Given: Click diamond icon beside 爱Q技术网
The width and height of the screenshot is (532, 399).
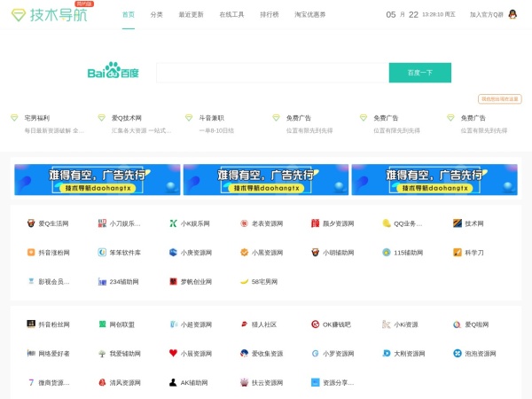Looking at the screenshot, I should point(101,117).
